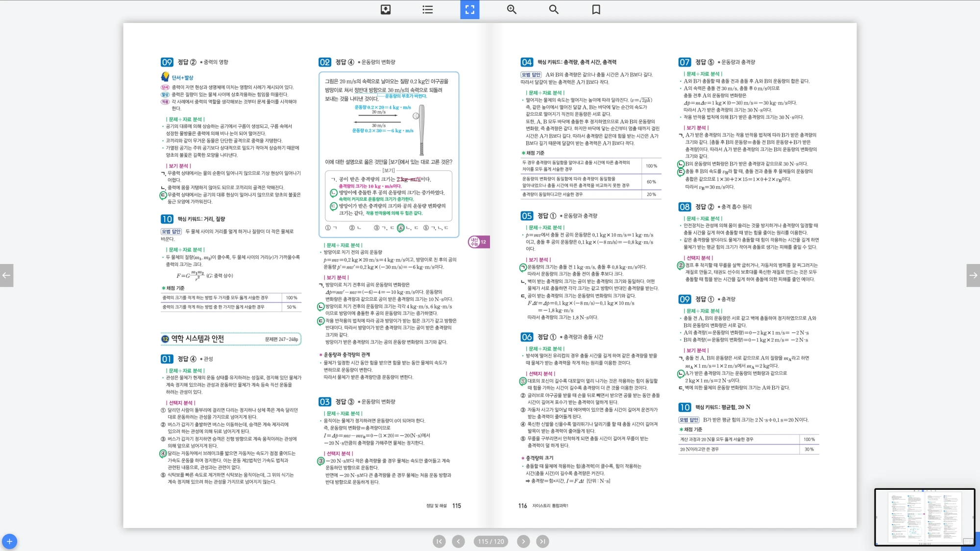
Task: Click the page overview thumbnail preview
Action: [x=924, y=517]
